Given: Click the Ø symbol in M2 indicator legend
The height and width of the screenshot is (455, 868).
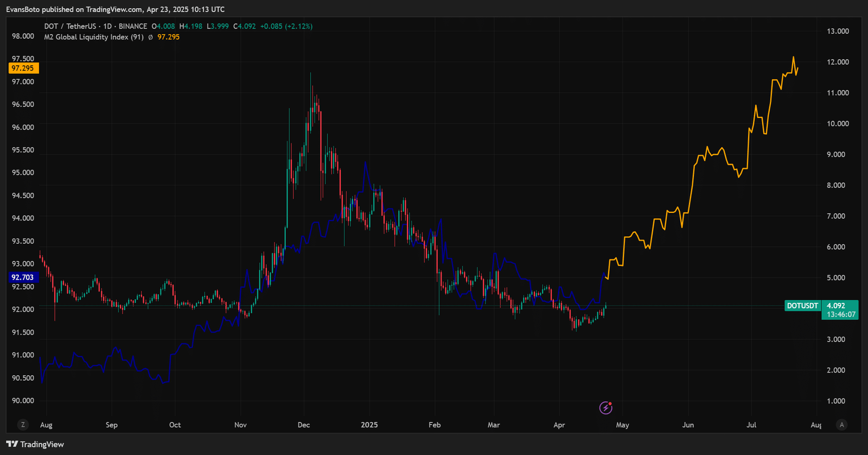Looking at the screenshot, I should (150, 37).
